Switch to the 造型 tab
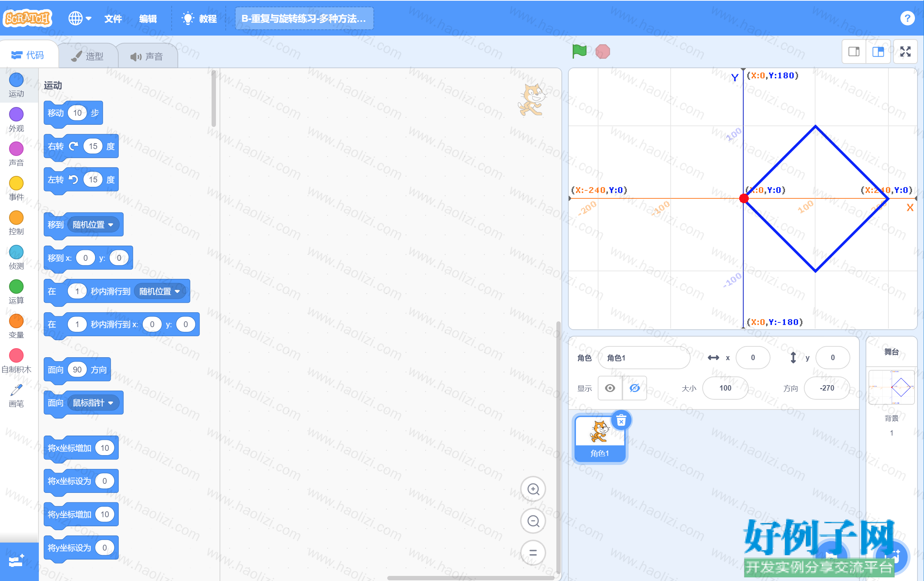 pyautogui.click(x=87, y=56)
